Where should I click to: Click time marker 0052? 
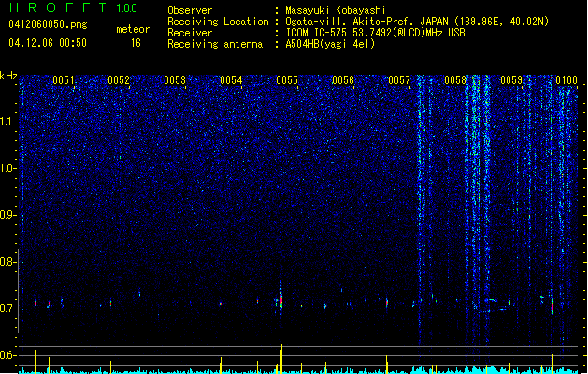pyautogui.click(x=119, y=80)
